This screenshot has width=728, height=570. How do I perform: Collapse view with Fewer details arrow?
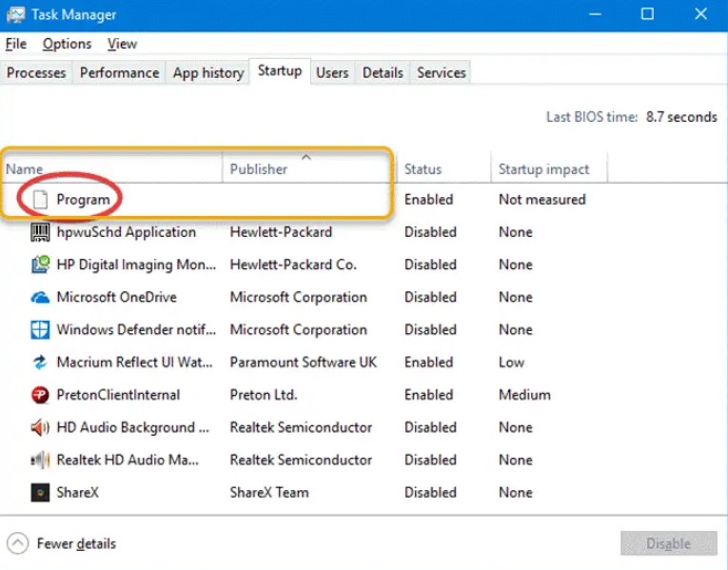(x=18, y=543)
